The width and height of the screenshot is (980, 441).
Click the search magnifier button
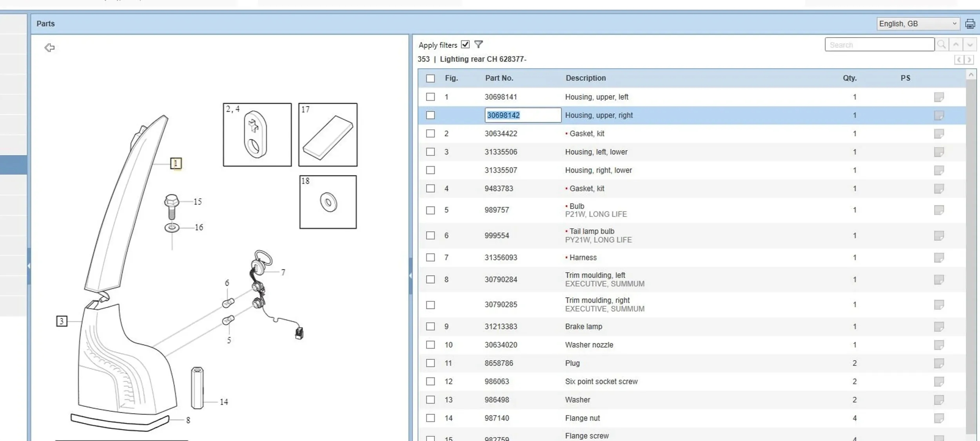click(941, 45)
